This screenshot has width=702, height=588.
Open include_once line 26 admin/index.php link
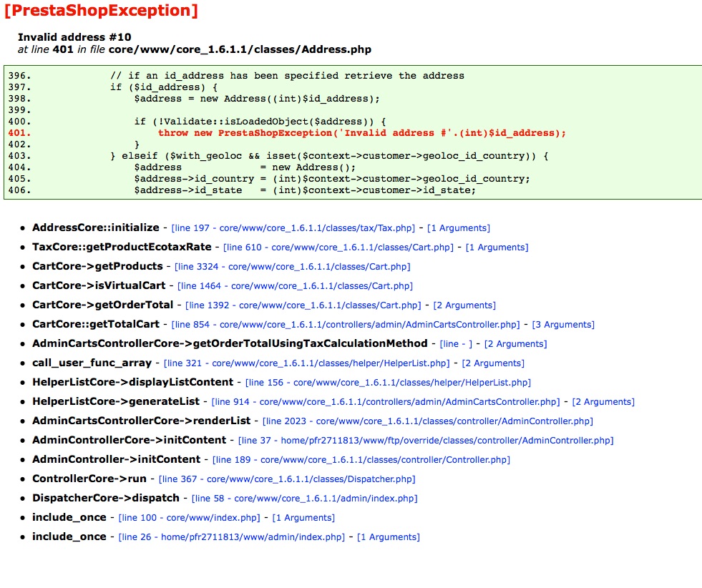coord(231,536)
